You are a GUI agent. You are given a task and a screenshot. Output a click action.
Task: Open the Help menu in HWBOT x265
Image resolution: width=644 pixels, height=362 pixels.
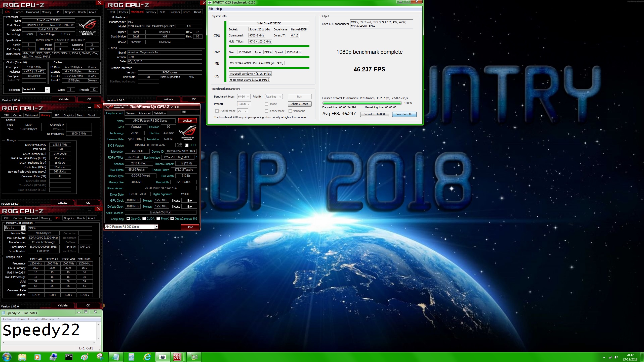pyautogui.click(x=219, y=9)
